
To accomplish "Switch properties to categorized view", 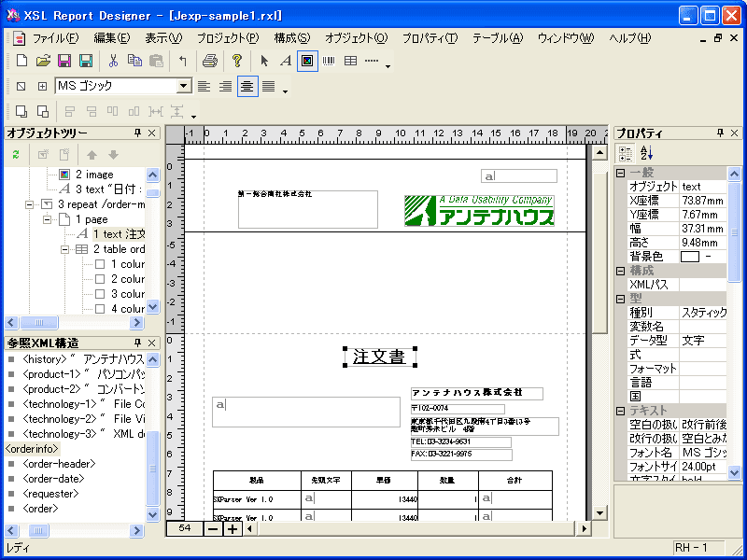I will tap(626, 153).
